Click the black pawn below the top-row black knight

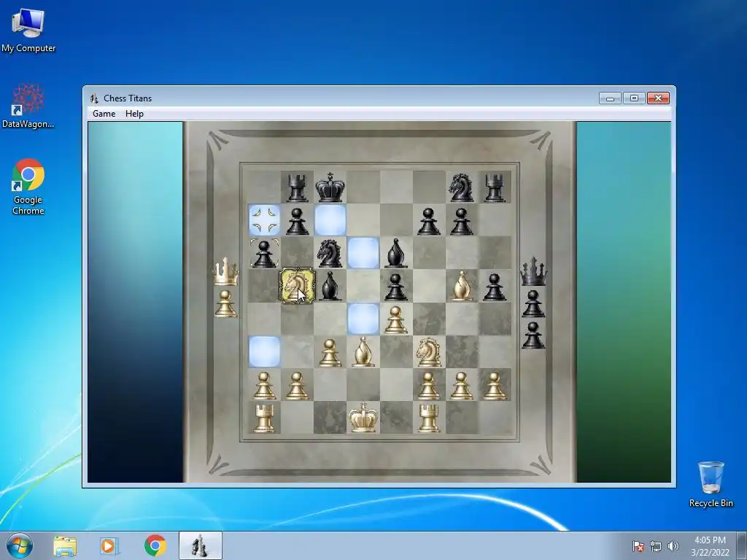tap(461, 221)
